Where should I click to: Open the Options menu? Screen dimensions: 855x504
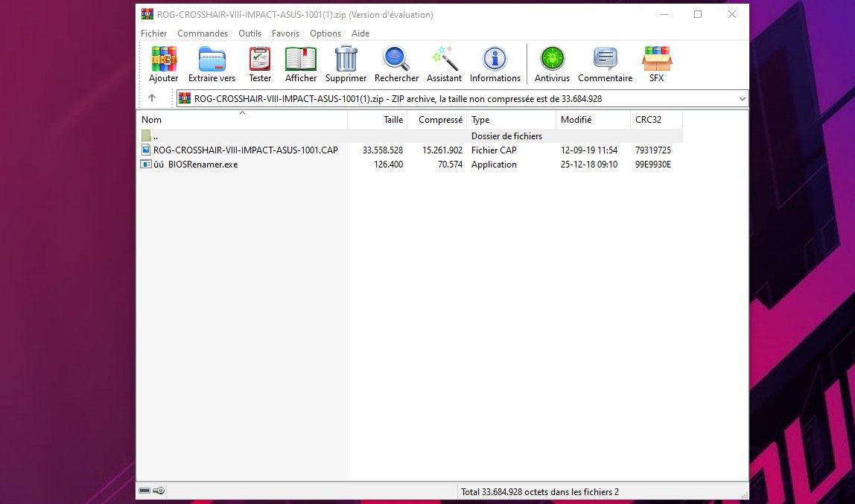coord(325,34)
